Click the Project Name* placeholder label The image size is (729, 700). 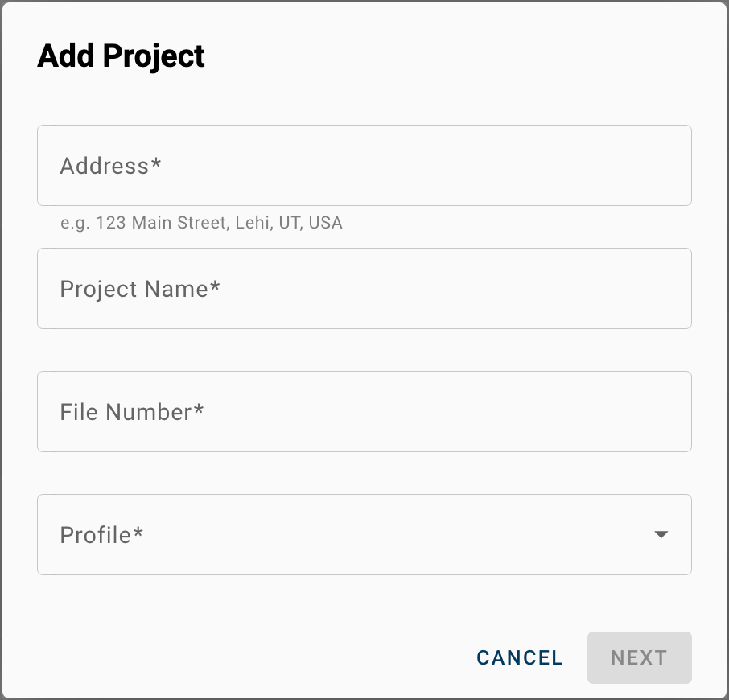(140, 289)
